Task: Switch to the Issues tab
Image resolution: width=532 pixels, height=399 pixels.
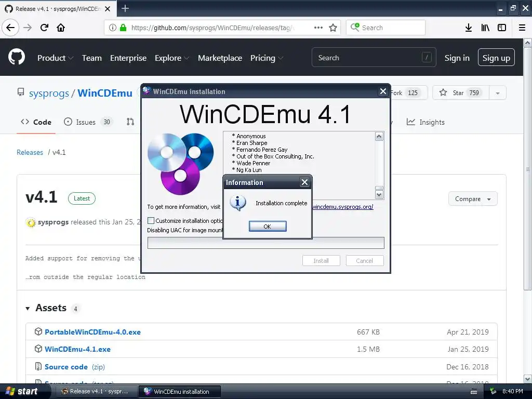Action: pos(87,122)
